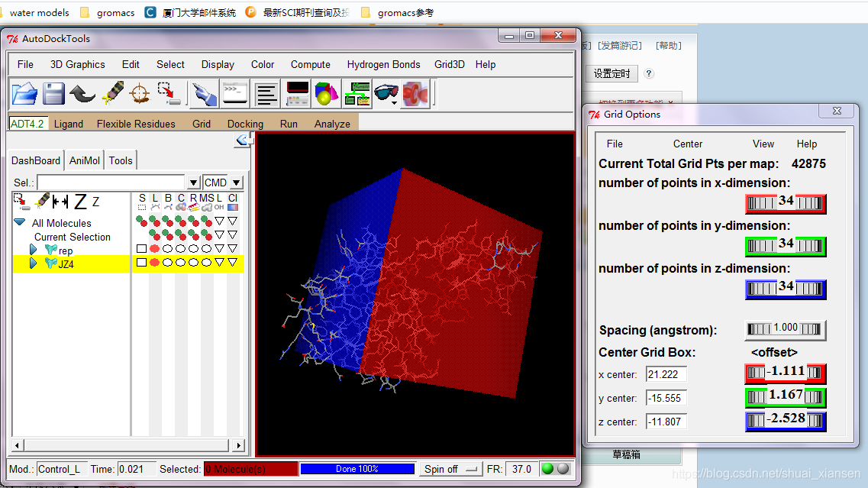Open the CMD dropdown arrow
The height and width of the screenshot is (488, 868).
pyautogui.click(x=237, y=183)
